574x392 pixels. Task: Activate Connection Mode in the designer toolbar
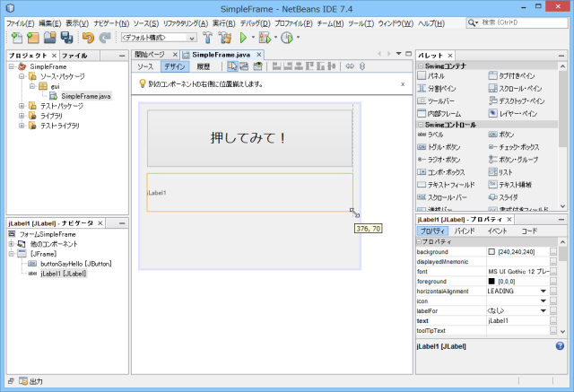click(x=244, y=66)
